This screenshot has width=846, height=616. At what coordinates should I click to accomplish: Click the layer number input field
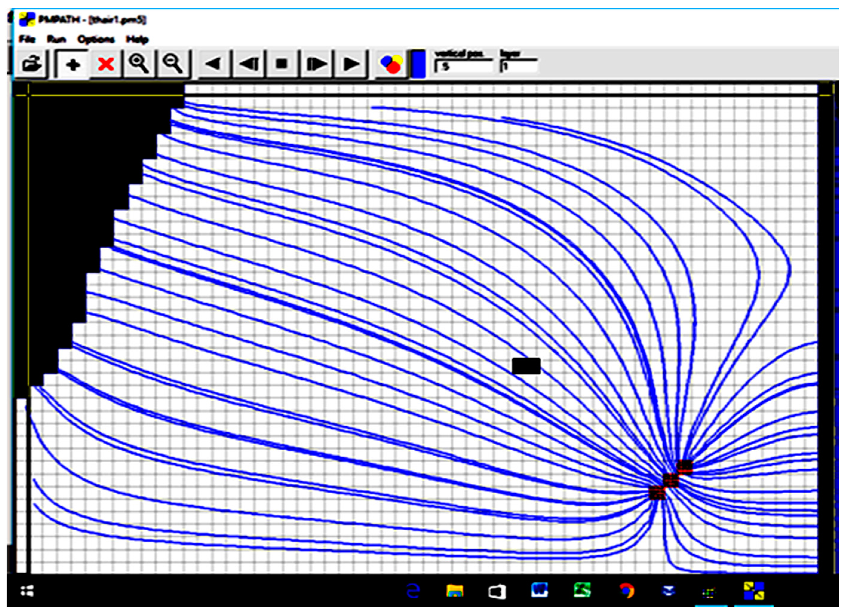pos(518,67)
